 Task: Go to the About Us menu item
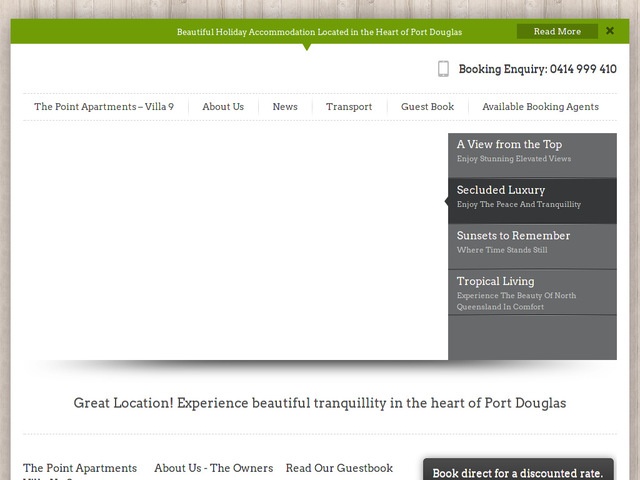coord(223,107)
